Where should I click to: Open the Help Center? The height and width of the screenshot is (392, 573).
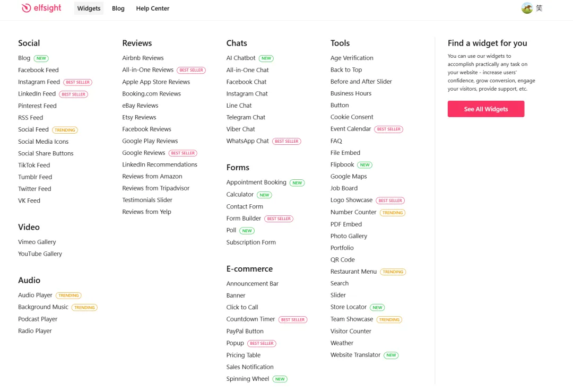(152, 8)
